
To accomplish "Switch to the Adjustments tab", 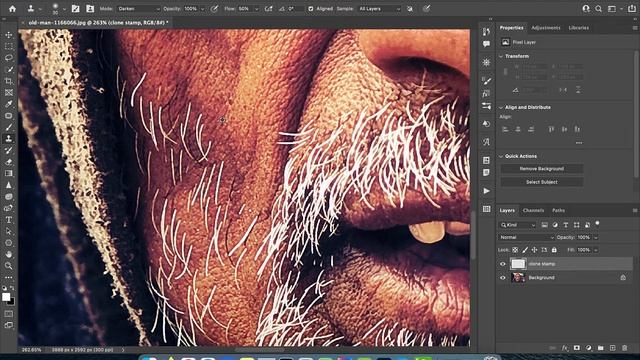I will pyautogui.click(x=545, y=28).
